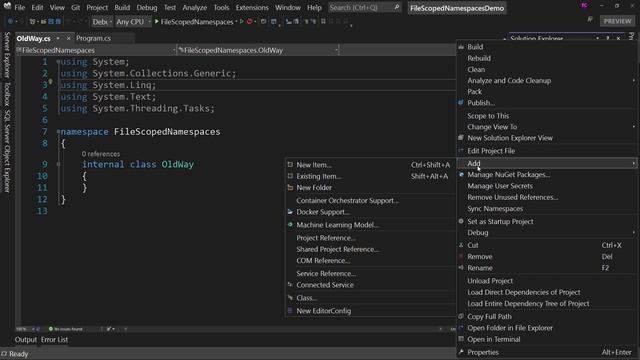Click the Save All toolbar icon
The width and height of the screenshot is (640, 360).
coord(58,21)
